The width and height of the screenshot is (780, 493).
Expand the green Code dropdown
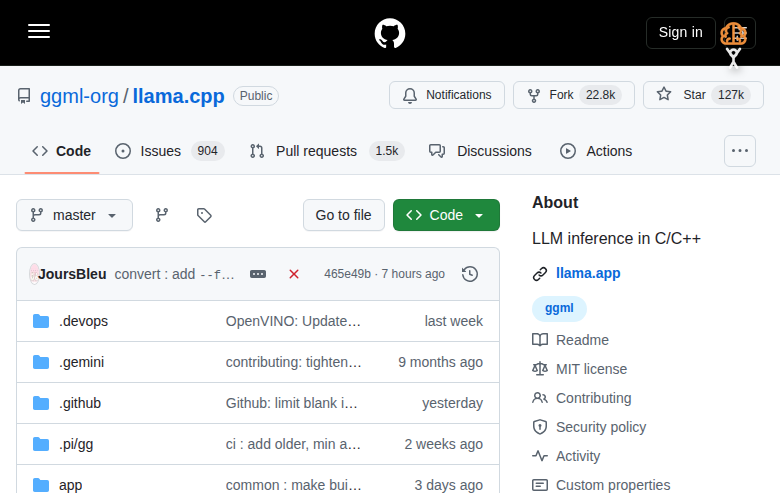446,215
